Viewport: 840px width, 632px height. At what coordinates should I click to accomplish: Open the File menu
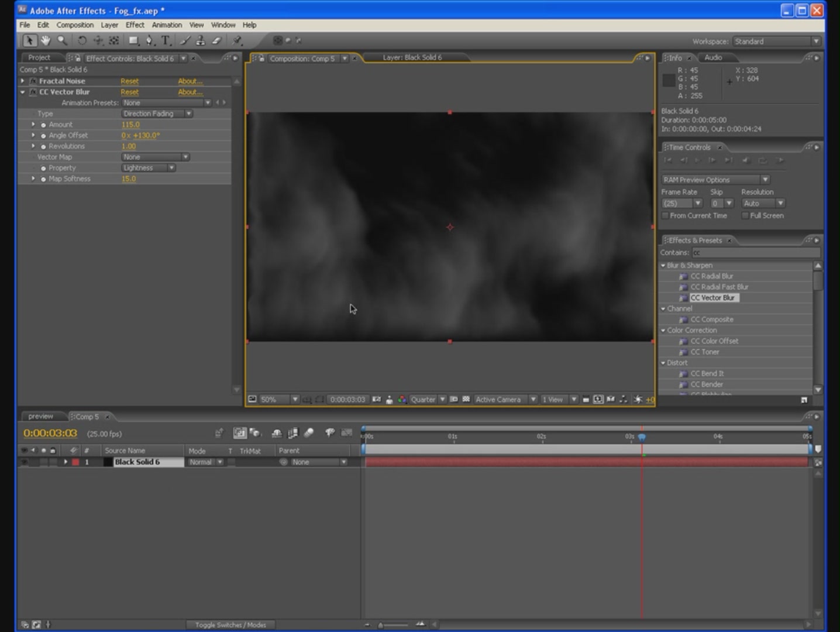pos(25,25)
